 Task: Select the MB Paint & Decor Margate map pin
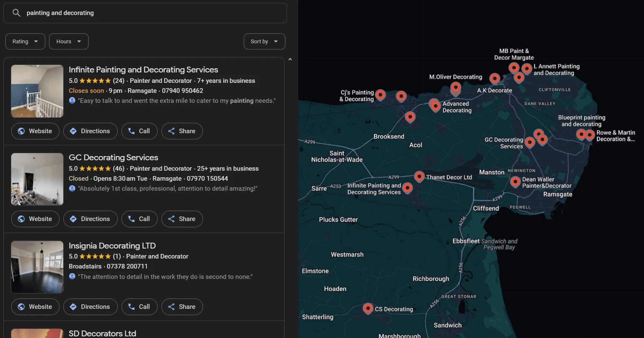pyautogui.click(x=514, y=68)
